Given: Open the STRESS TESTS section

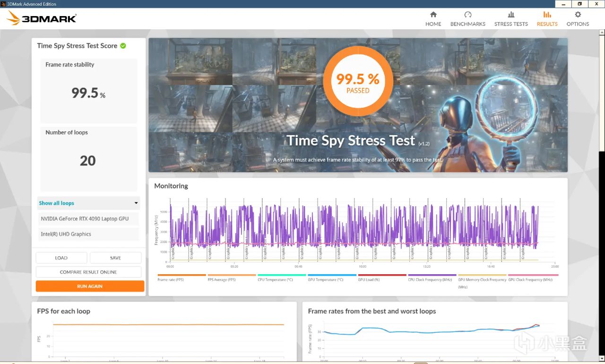Looking at the screenshot, I should [x=511, y=19].
